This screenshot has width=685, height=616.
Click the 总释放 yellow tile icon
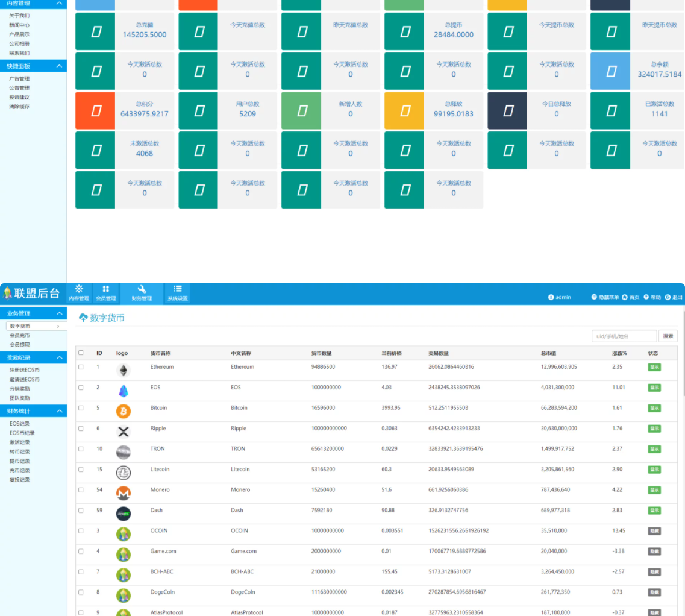point(404,111)
